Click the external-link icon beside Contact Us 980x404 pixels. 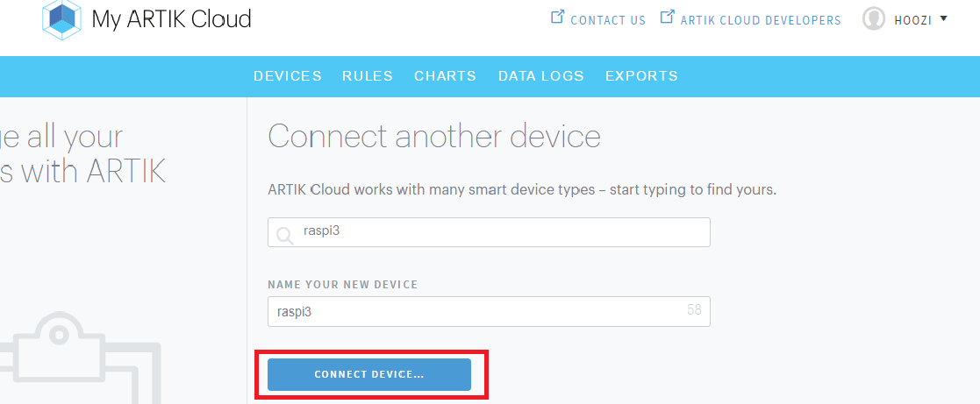[557, 18]
